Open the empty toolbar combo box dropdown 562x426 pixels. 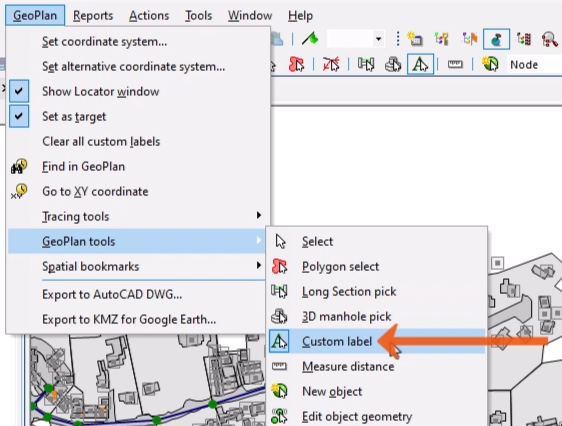coord(378,39)
